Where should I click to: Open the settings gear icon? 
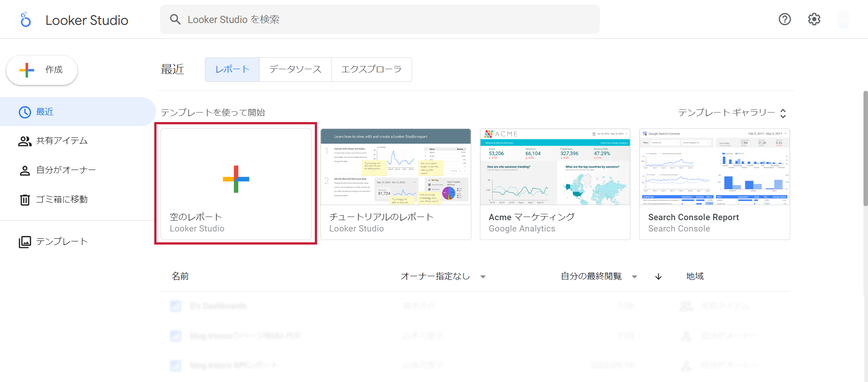point(814,19)
